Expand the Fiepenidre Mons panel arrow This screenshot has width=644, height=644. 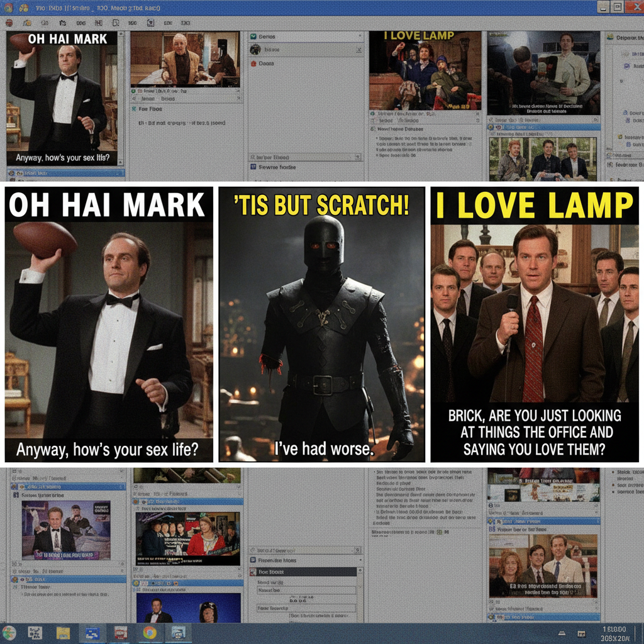359,560
